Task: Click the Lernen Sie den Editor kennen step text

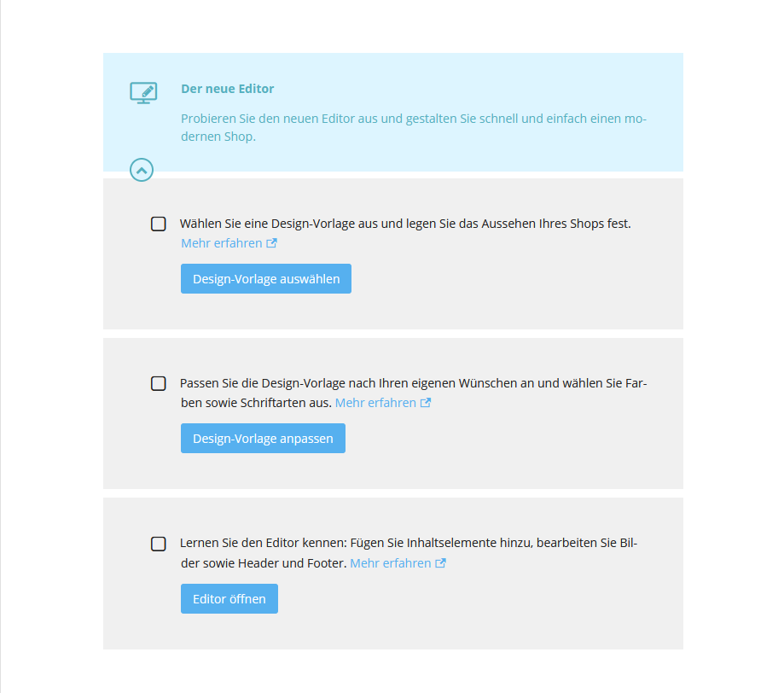Action: [409, 553]
